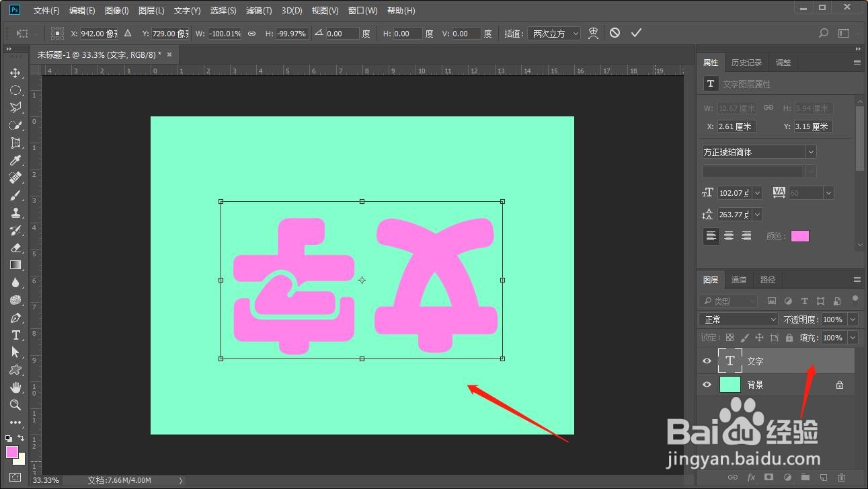Hide the 文字 layer
The width and height of the screenshot is (868, 489).
pyautogui.click(x=707, y=361)
